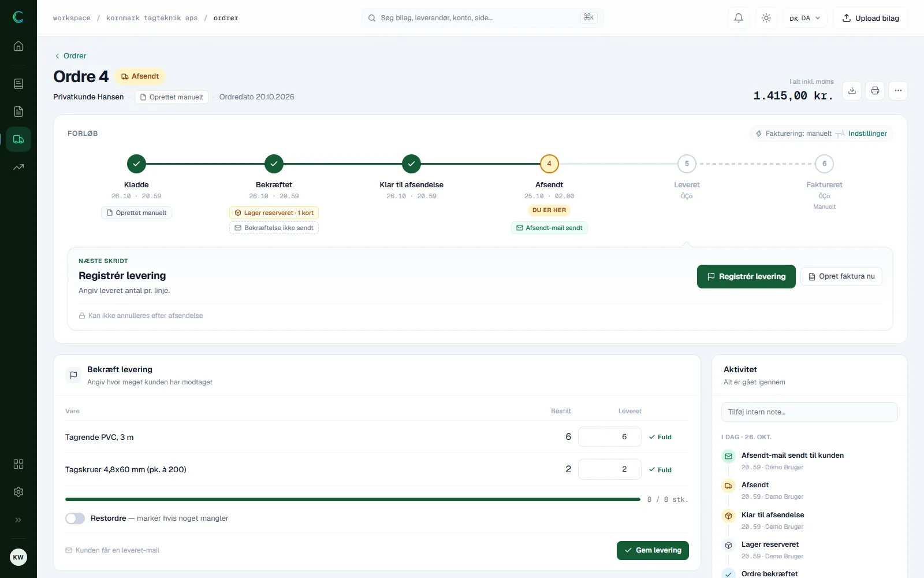Image resolution: width=924 pixels, height=578 pixels.
Task: Select the Afsendt step 4 circle
Action: [549, 164]
